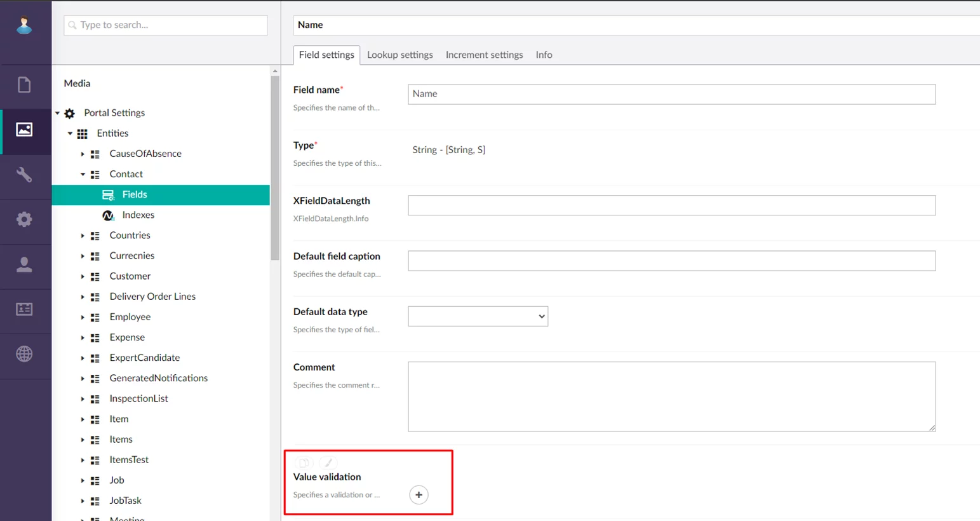980x521 pixels.
Task: Click the gear Developer icon in sidebar
Action: [x=24, y=220]
